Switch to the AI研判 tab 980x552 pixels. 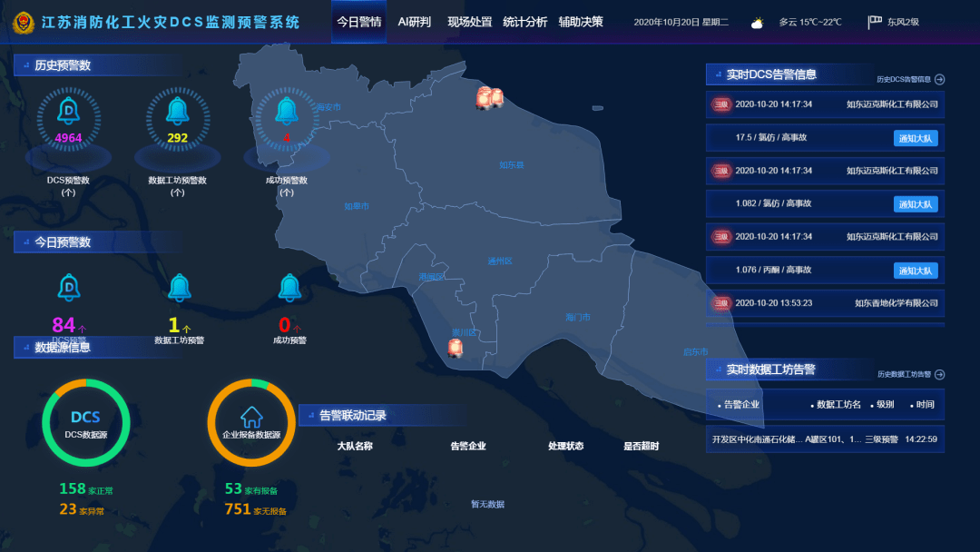415,22
